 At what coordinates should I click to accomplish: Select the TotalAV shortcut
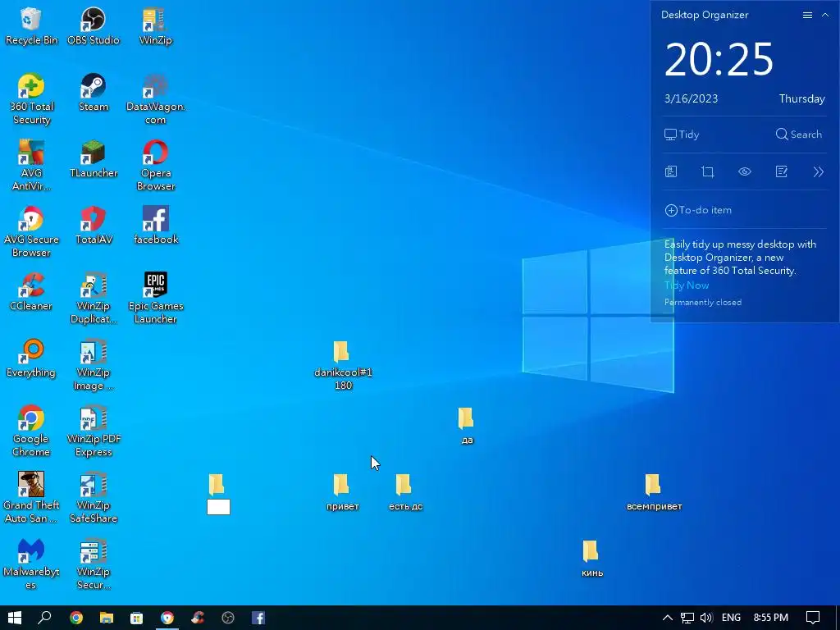(x=94, y=226)
